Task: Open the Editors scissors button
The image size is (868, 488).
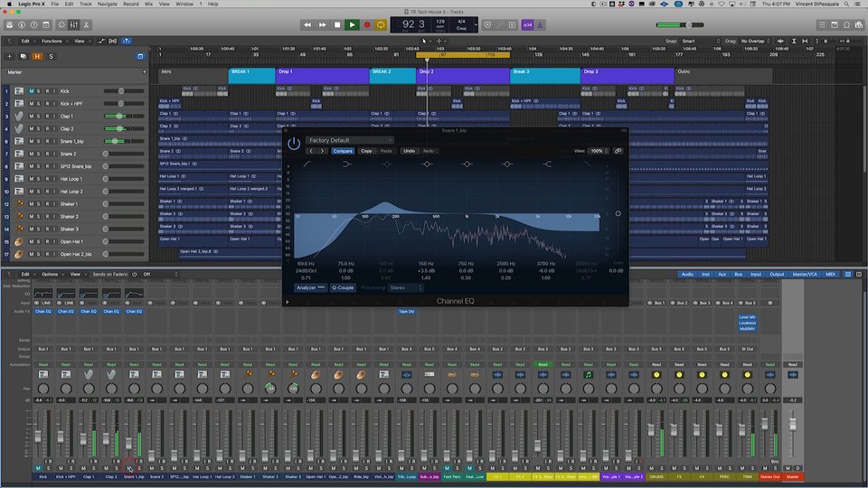Action: [87, 25]
